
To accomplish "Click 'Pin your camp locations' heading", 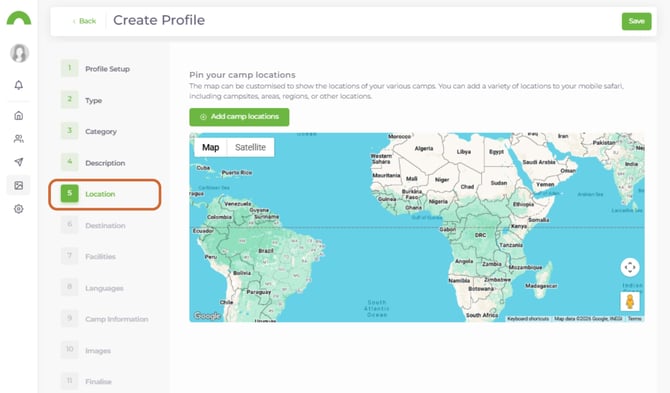I will [x=242, y=75].
